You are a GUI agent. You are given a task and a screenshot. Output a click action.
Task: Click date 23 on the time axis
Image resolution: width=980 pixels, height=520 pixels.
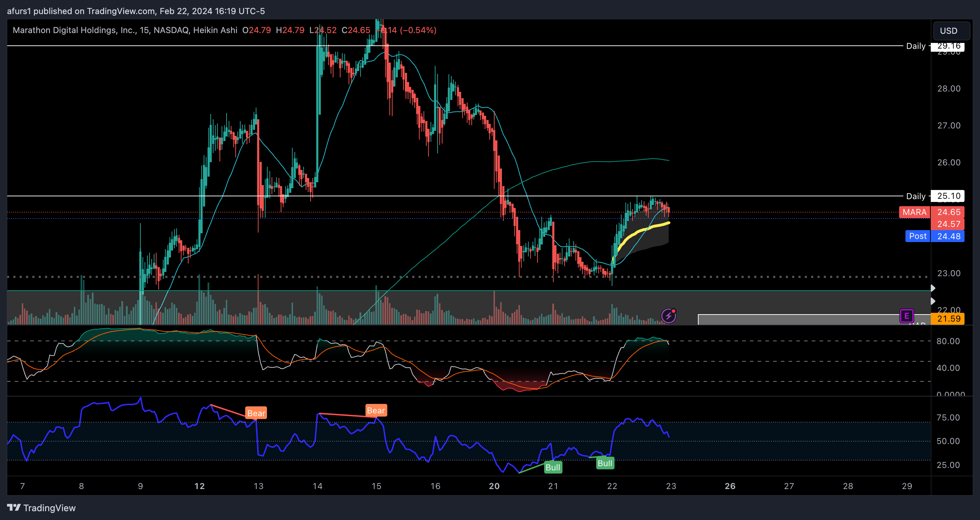click(671, 486)
